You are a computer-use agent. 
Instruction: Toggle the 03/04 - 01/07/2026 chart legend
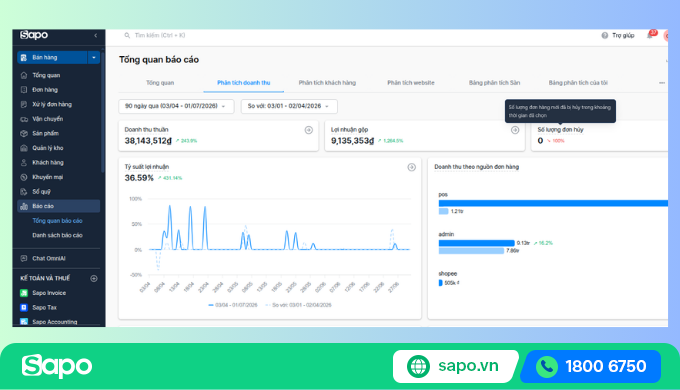point(233,305)
